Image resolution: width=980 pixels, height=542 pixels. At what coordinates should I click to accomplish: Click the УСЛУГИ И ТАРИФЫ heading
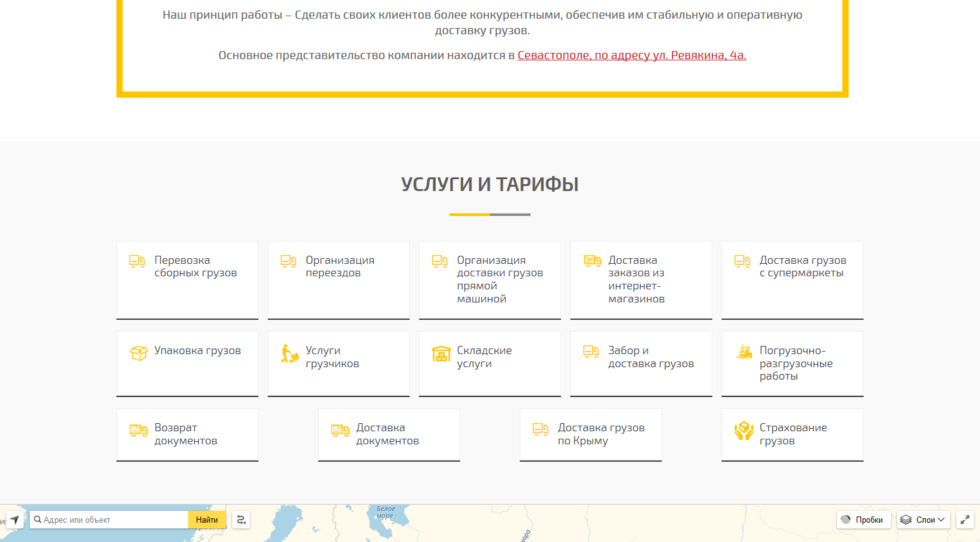(x=490, y=184)
